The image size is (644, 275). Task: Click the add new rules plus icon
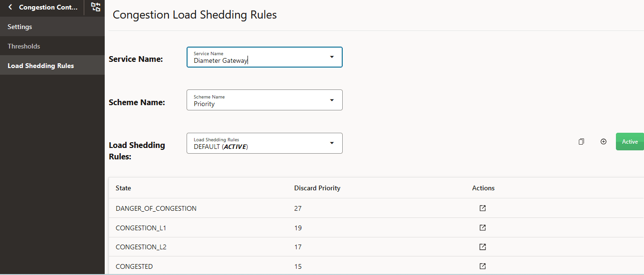pyautogui.click(x=603, y=141)
